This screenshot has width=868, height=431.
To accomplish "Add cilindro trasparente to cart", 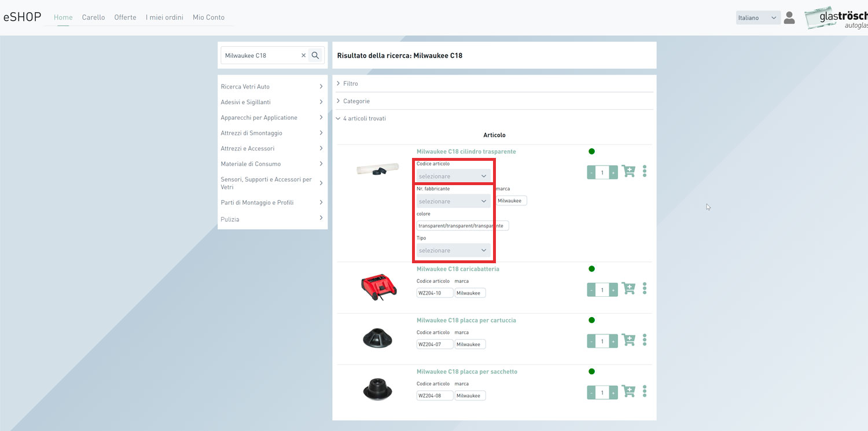I will pyautogui.click(x=628, y=172).
